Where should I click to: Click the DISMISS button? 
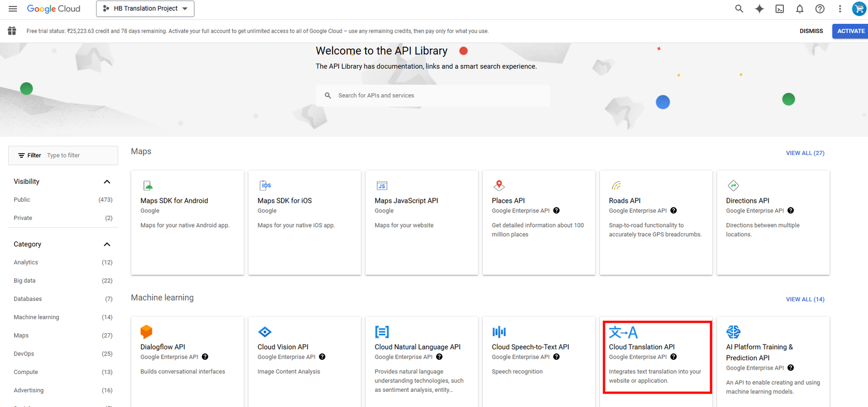(x=811, y=31)
